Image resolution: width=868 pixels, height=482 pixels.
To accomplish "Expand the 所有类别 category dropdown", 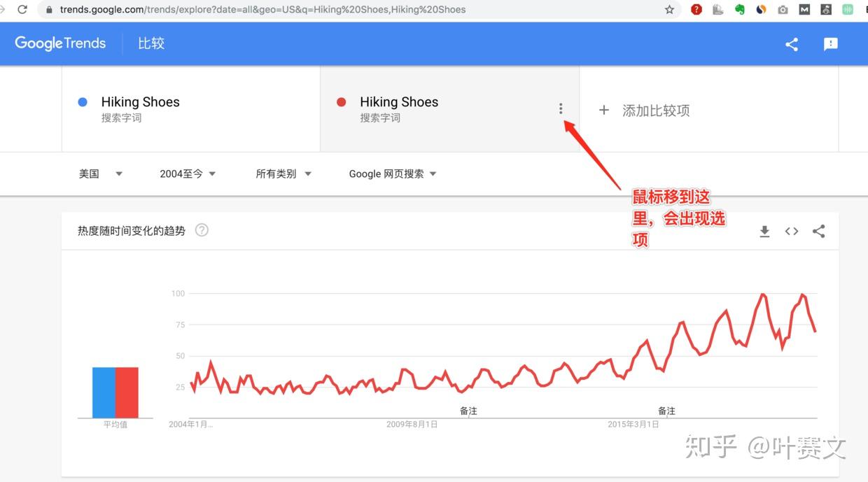I will click(283, 174).
